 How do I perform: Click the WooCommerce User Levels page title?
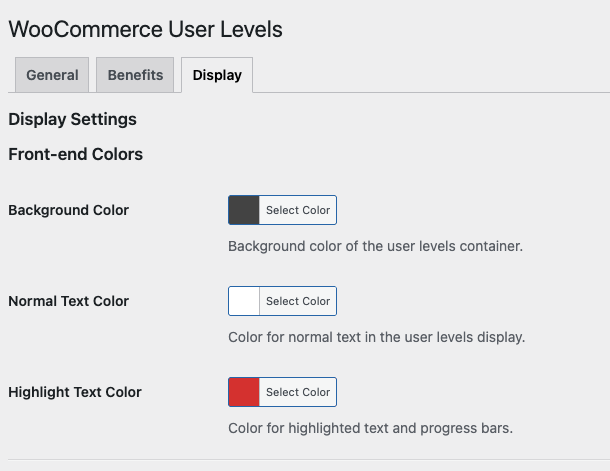click(x=145, y=29)
